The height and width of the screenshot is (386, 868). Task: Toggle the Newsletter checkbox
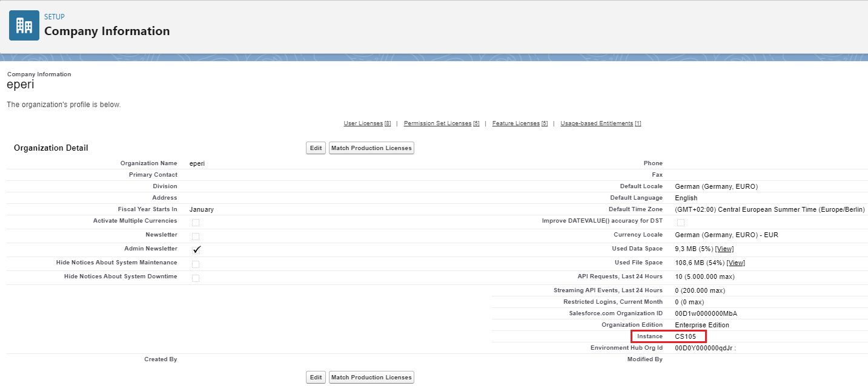[x=196, y=236]
